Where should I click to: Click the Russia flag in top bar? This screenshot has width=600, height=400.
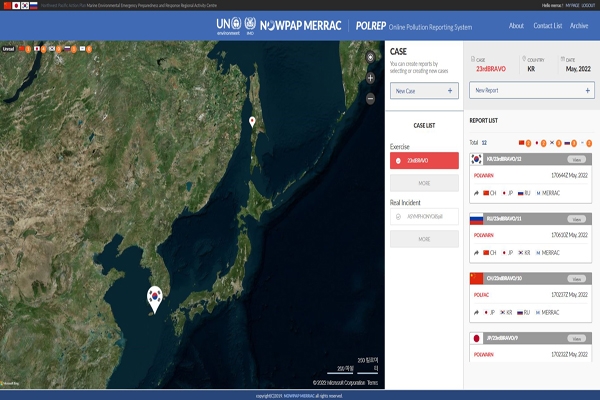[x=34, y=5]
